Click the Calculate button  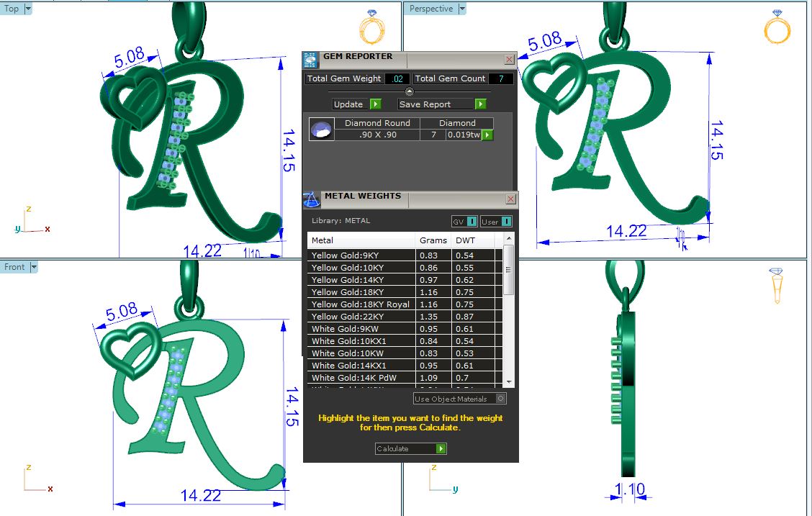(x=410, y=448)
